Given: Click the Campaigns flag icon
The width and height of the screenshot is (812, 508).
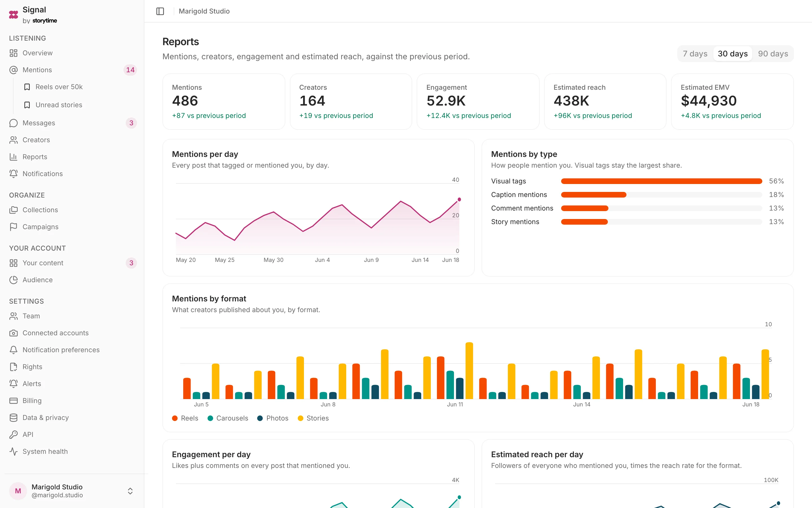Looking at the screenshot, I should click(x=14, y=227).
